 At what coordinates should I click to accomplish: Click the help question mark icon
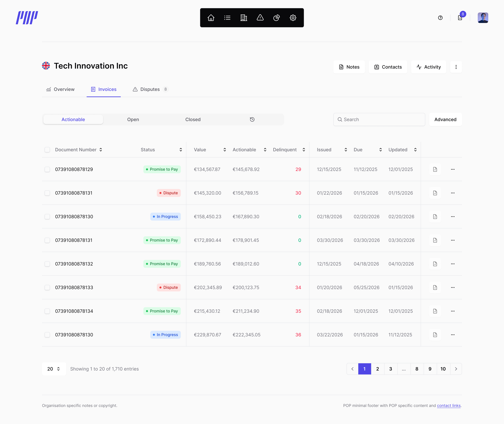pyautogui.click(x=440, y=18)
